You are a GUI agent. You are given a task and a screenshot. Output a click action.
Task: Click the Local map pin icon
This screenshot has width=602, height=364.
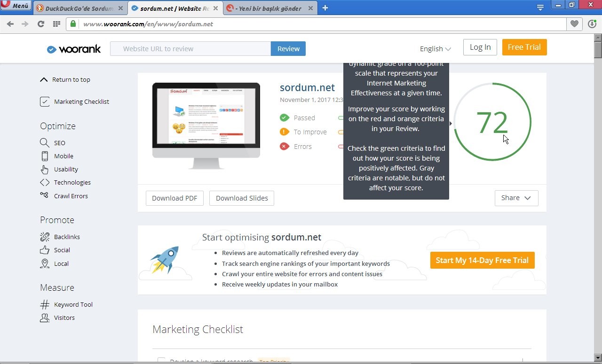coord(45,263)
